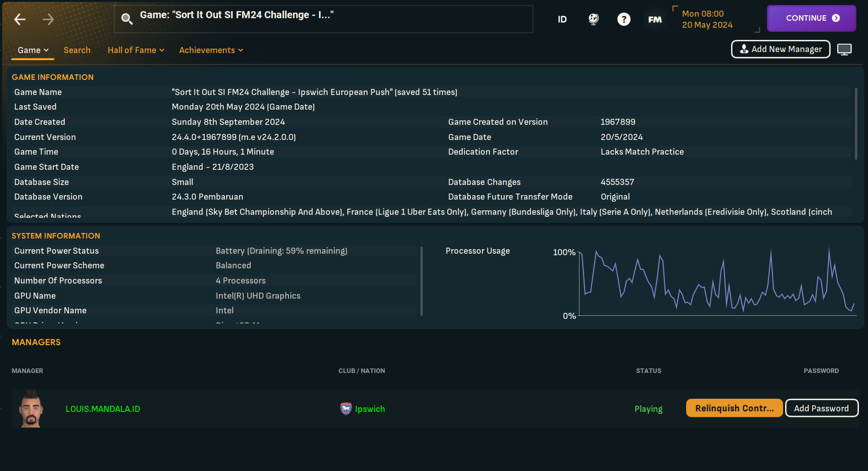This screenshot has width=868, height=471.
Task: Click Add Password button
Action: tap(822, 408)
